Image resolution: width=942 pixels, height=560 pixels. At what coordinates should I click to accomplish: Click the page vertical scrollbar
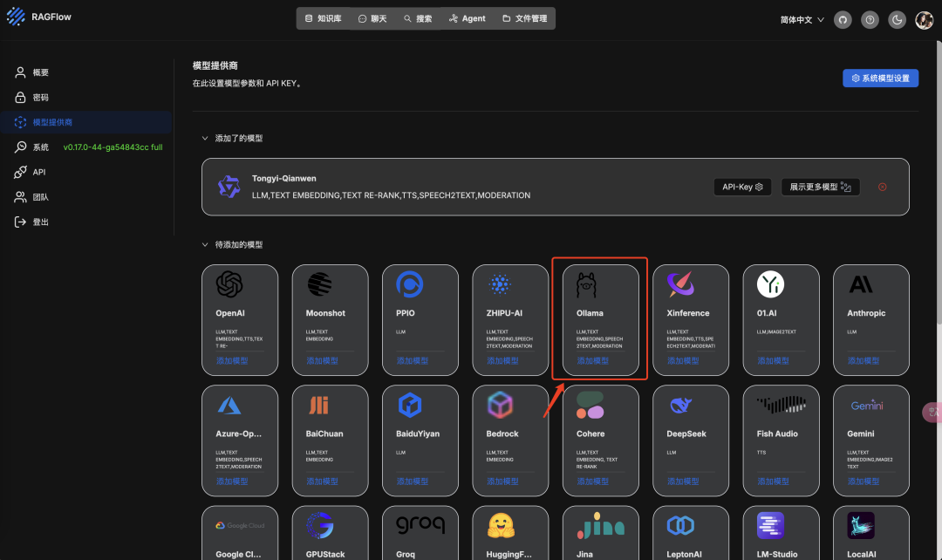pyautogui.click(x=939, y=182)
